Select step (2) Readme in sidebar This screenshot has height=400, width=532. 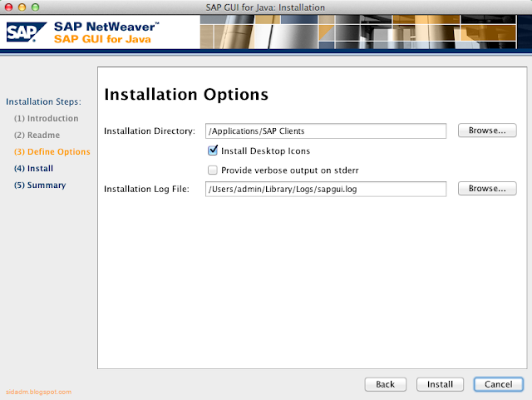37,136
